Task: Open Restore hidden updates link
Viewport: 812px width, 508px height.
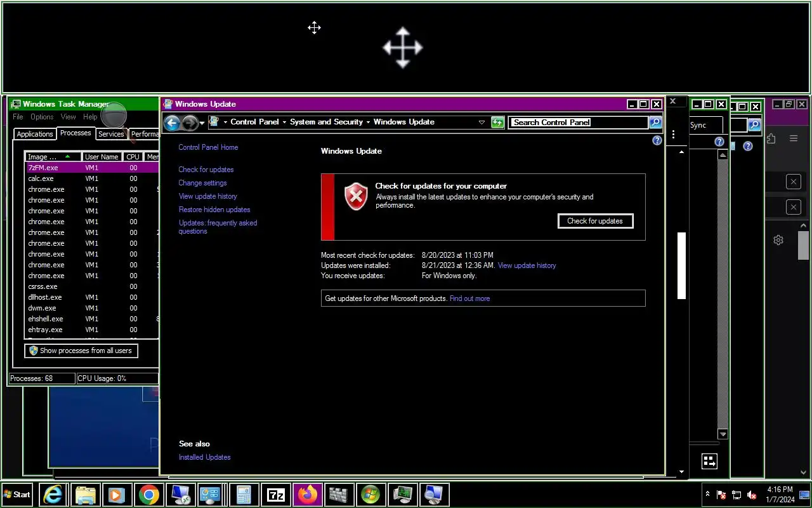Action: pyautogui.click(x=214, y=210)
